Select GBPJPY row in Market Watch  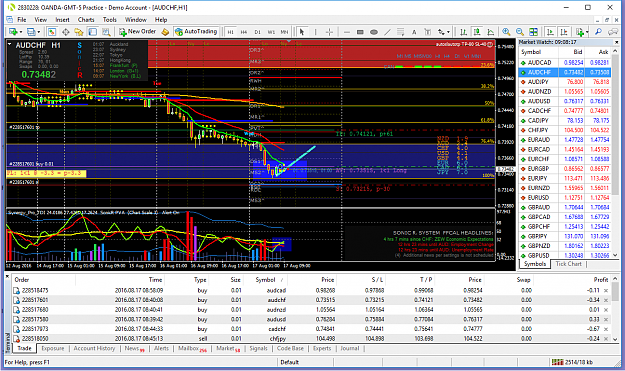tap(564, 236)
